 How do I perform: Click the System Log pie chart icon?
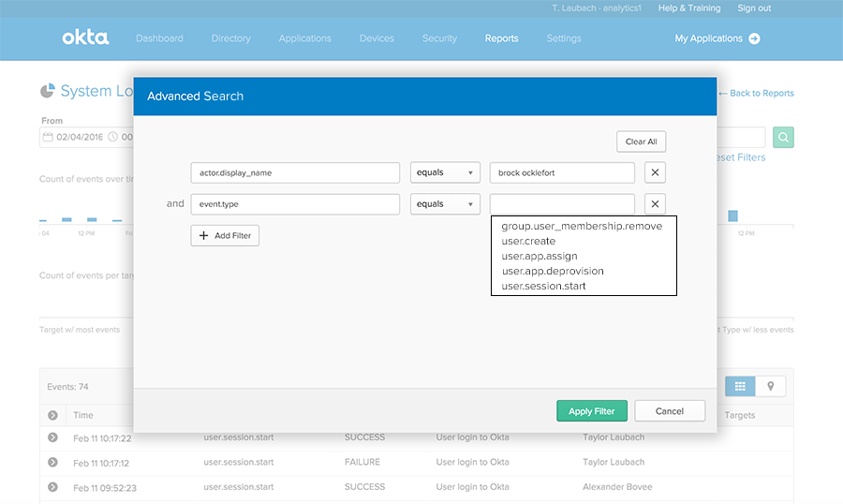click(48, 90)
